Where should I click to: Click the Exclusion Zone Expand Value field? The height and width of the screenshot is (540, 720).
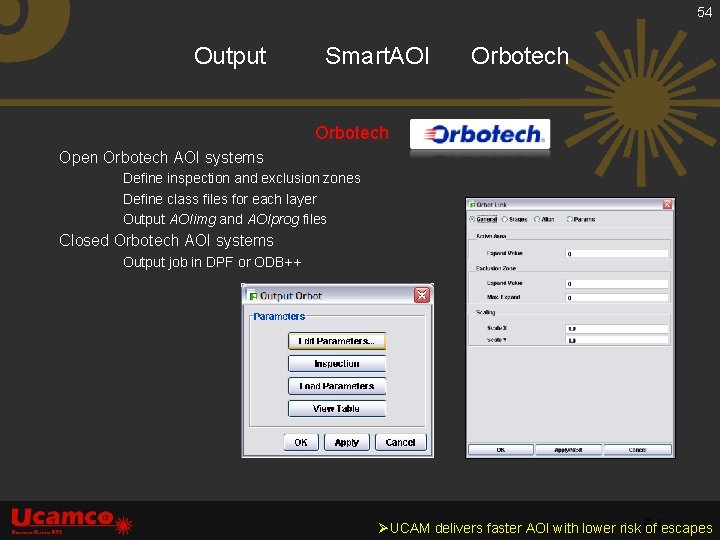tap(617, 284)
